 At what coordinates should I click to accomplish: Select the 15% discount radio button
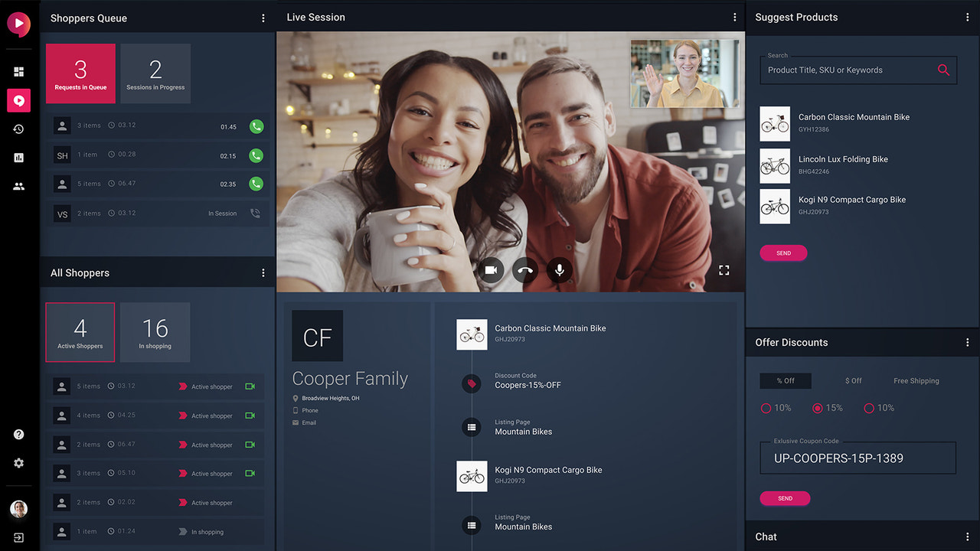pyautogui.click(x=817, y=408)
